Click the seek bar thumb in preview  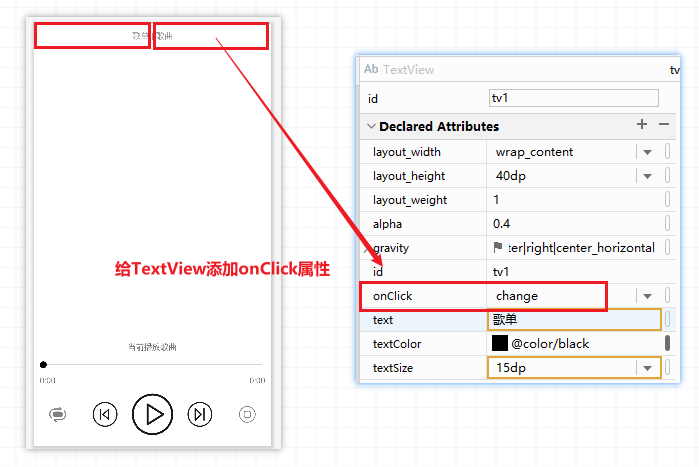(x=43, y=365)
